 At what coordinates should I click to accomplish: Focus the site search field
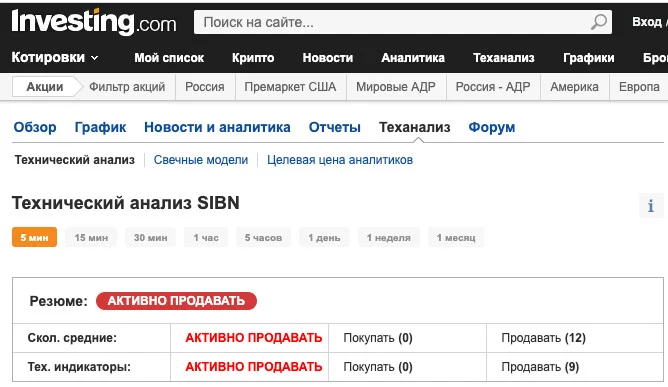pos(403,22)
